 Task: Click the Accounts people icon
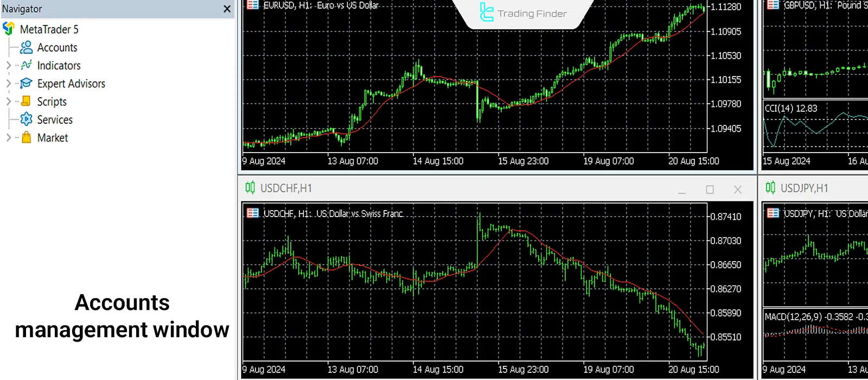pos(26,48)
